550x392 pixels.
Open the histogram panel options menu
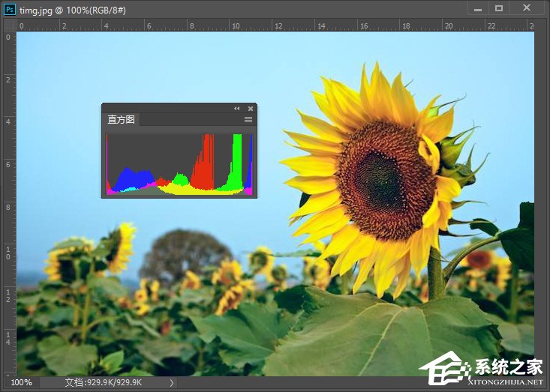coord(248,120)
